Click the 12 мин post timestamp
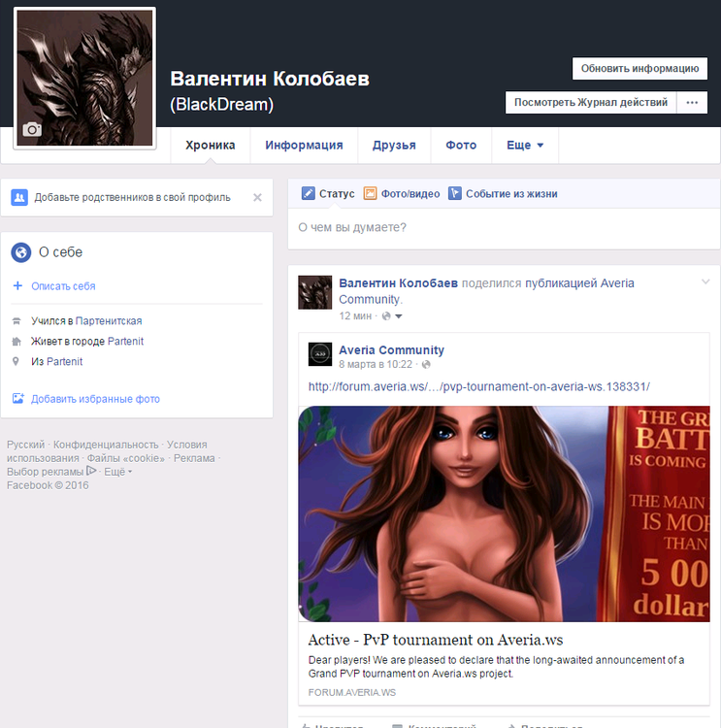This screenshot has height=728, width=721. (355, 316)
